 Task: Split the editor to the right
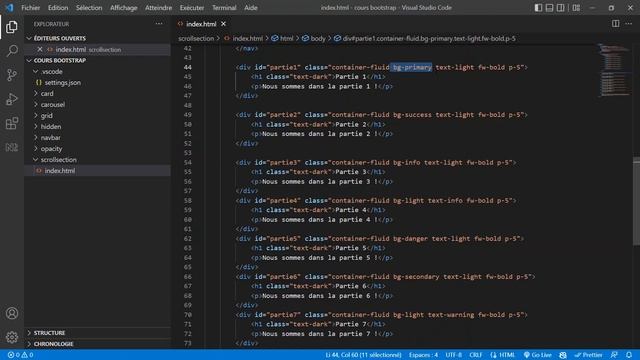[x=616, y=24]
